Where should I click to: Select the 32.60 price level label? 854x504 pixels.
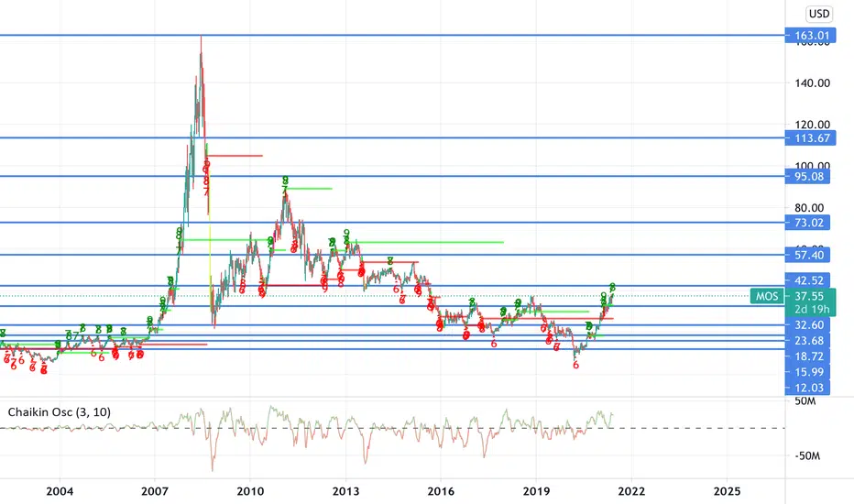[807, 324]
